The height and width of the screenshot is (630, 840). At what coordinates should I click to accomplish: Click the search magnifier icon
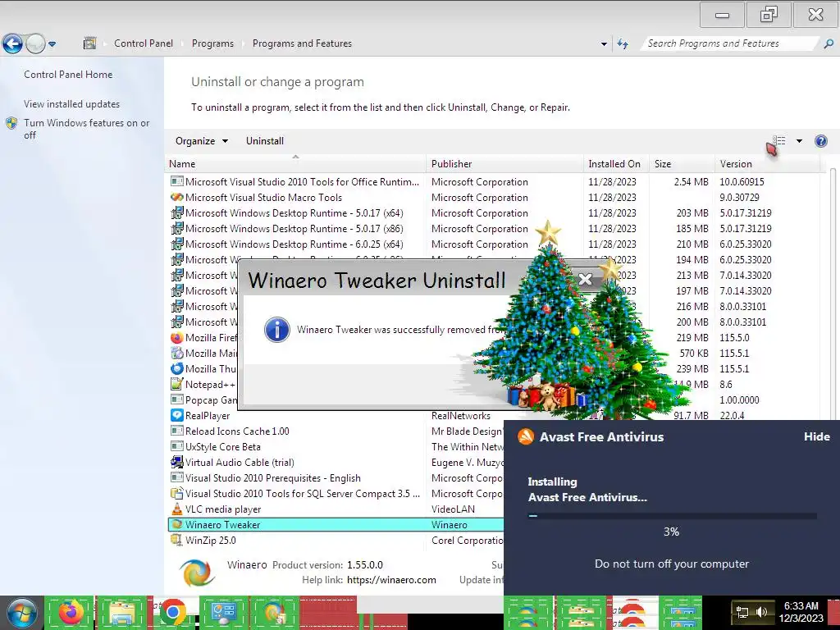(829, 43)
